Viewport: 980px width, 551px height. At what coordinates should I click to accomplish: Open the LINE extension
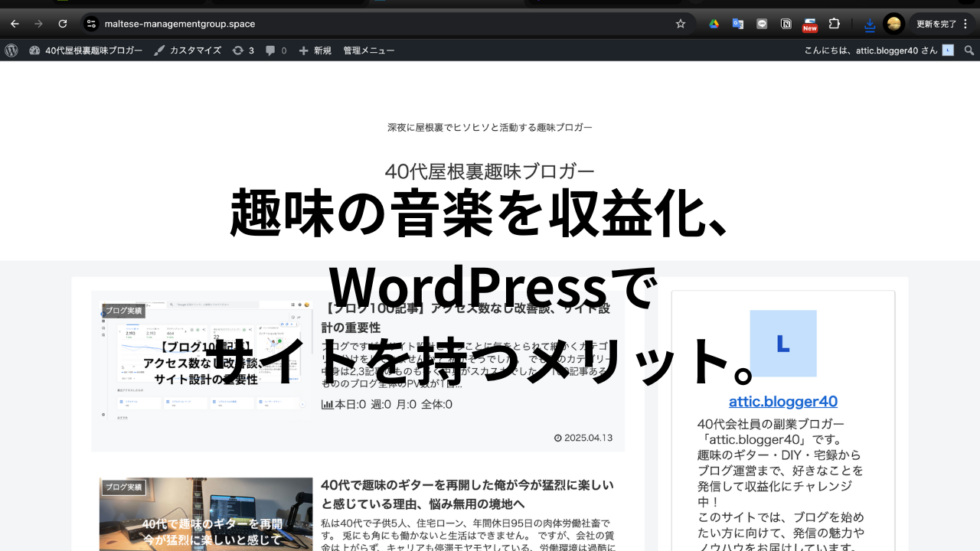pyautogui.click(x=762, y=24)
